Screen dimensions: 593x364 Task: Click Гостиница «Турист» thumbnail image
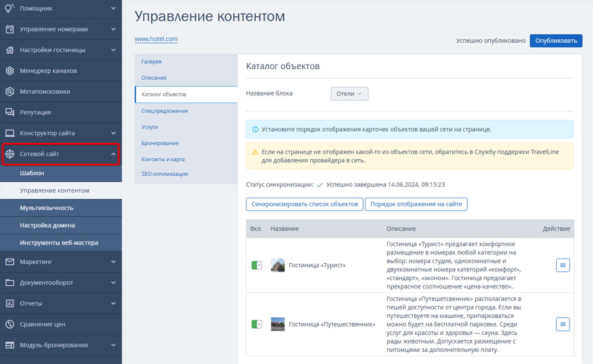(277, 266)
